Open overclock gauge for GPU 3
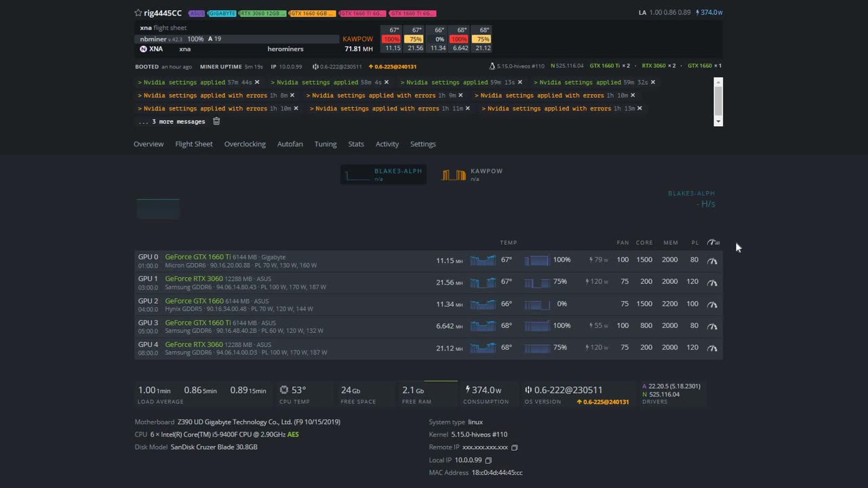868x488 pixels. click(712, 326)
